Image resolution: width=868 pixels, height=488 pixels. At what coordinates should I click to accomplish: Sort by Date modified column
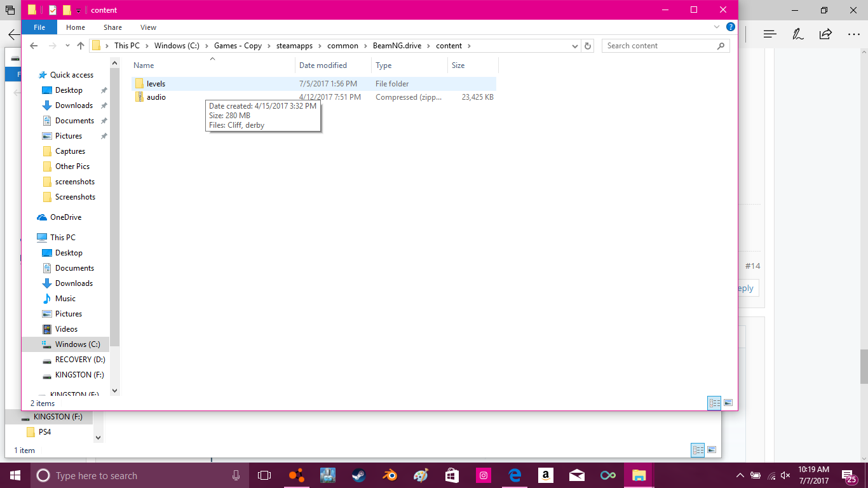click(x=334, y=65)
